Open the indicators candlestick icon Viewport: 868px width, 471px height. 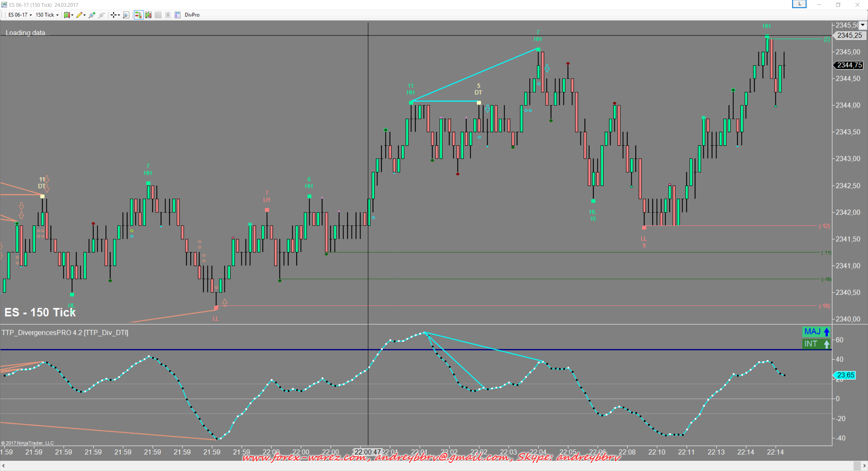click(x=148, y=15)
